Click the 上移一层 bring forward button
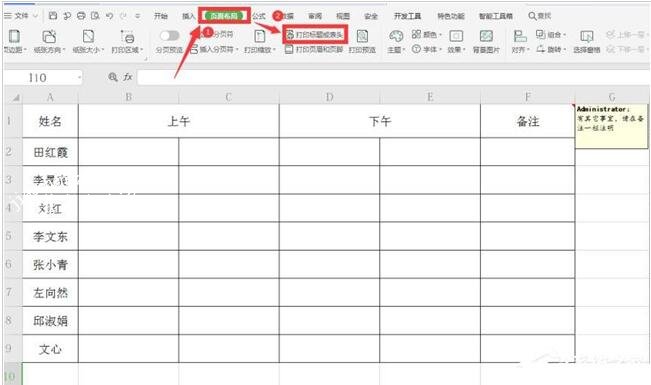This screenshot has width=651, height=385. tap(625, 34)
